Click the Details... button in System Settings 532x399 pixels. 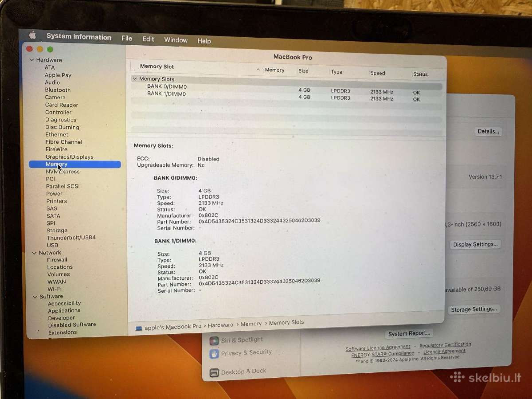click(x=488, y=132)
